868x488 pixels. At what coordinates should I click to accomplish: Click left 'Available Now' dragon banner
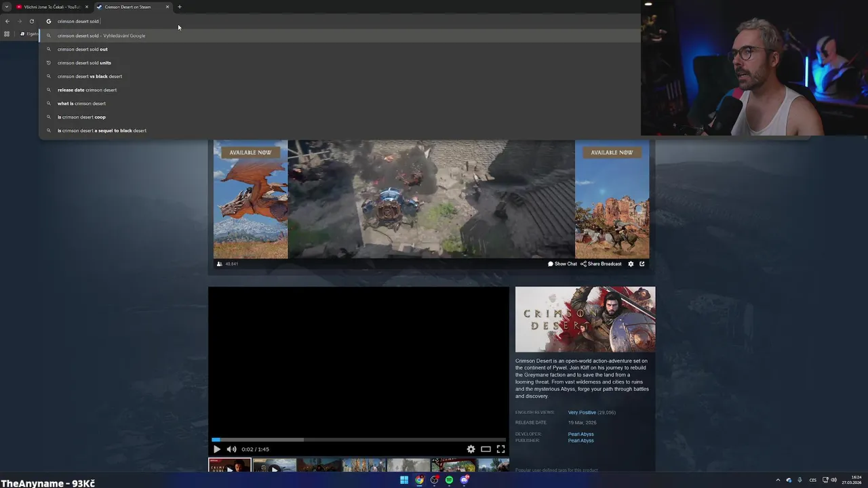coord(250,199)
